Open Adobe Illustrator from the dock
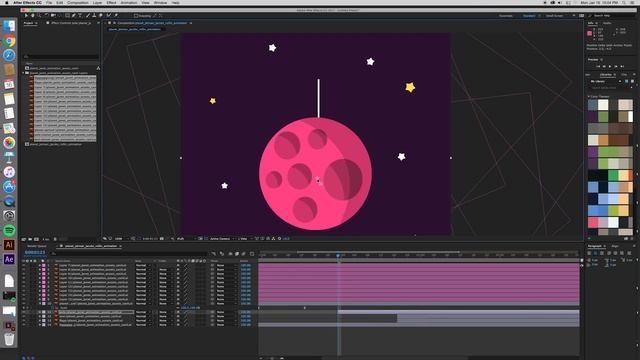 coord(9,245)
